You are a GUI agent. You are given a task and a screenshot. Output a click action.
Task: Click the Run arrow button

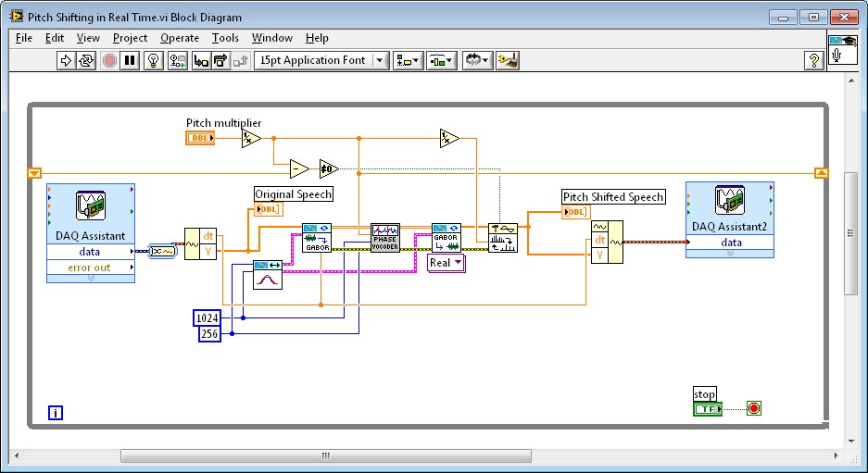pyautogui.click(x=66, y=60)
